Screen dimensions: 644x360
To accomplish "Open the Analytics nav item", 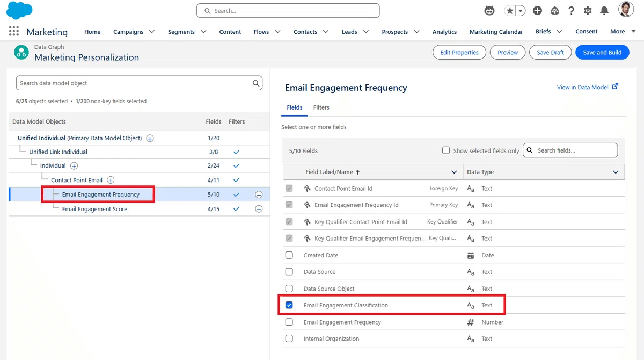I will pyautogui.click(x=444, y=32).
